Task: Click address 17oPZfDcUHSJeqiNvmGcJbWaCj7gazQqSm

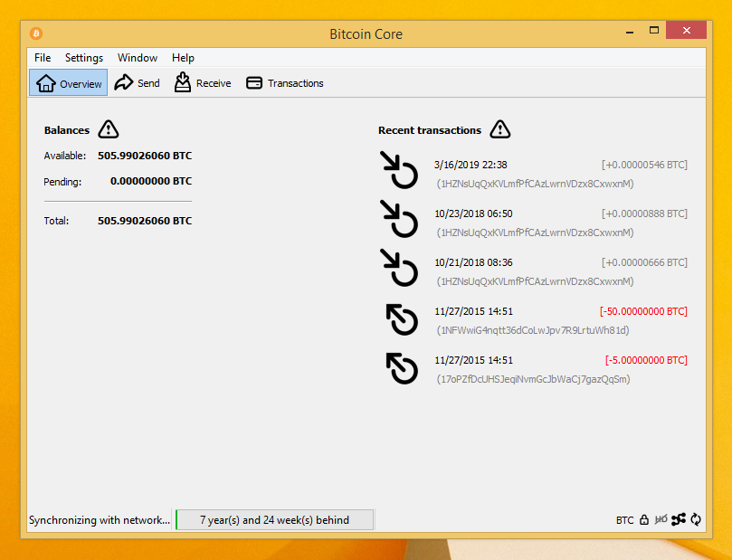Action: point(533,379)
